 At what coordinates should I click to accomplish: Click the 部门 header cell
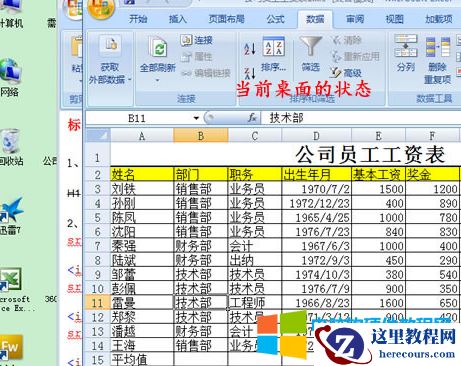201,174
